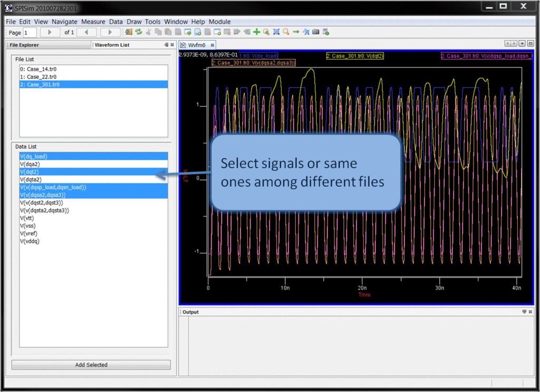Open the Measure menu
This screenshot has width=540, height=392.
93,22
